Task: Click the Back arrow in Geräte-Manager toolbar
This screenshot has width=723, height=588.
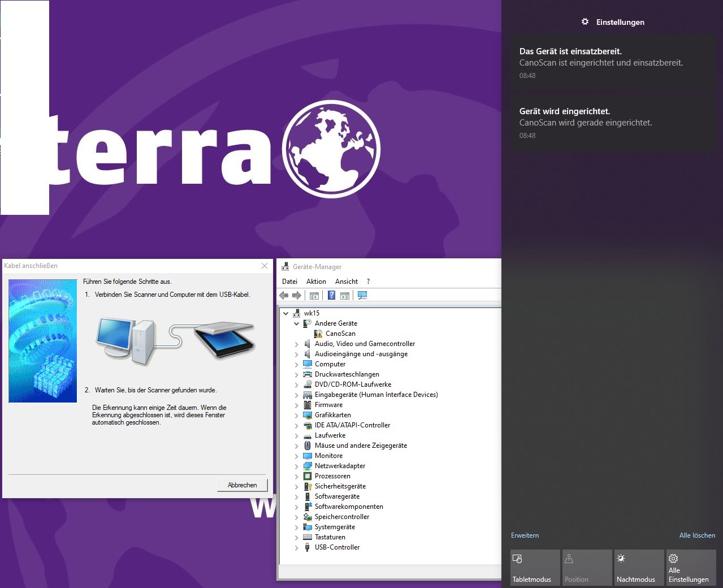Action: (x=284, y=296)
